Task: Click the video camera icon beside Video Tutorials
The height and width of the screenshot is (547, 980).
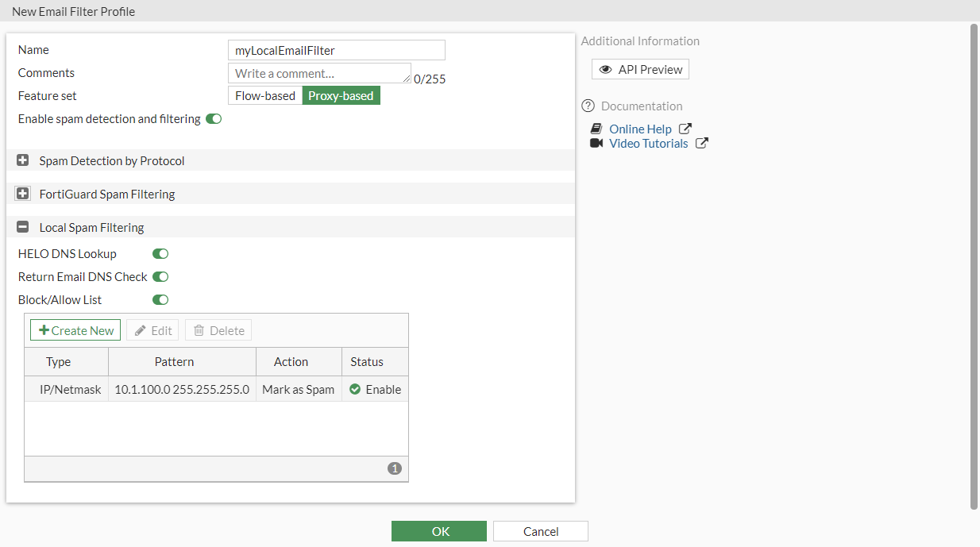Action: [596, 143]
